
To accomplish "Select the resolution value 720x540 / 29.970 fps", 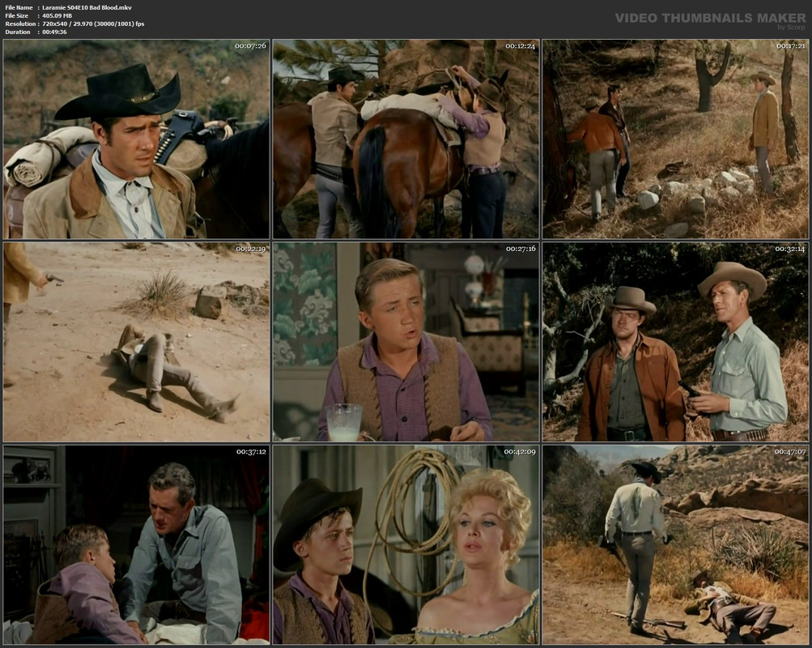I will pyautogui.click(x=93, y=23).
